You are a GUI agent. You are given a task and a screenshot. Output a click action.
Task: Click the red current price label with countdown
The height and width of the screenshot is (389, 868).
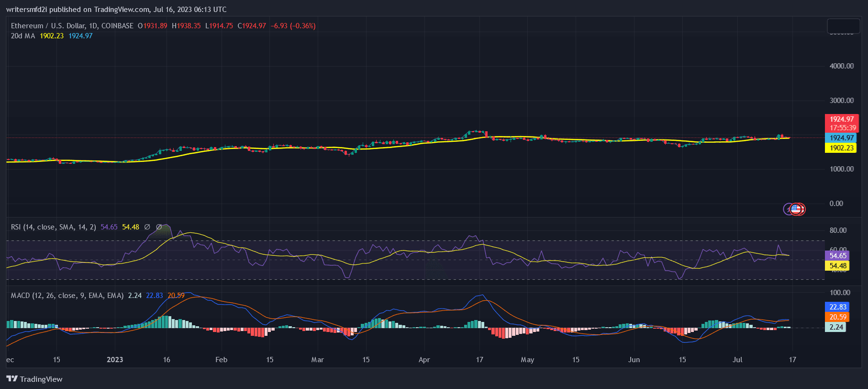pyautogui.click(x=842, y=124)
